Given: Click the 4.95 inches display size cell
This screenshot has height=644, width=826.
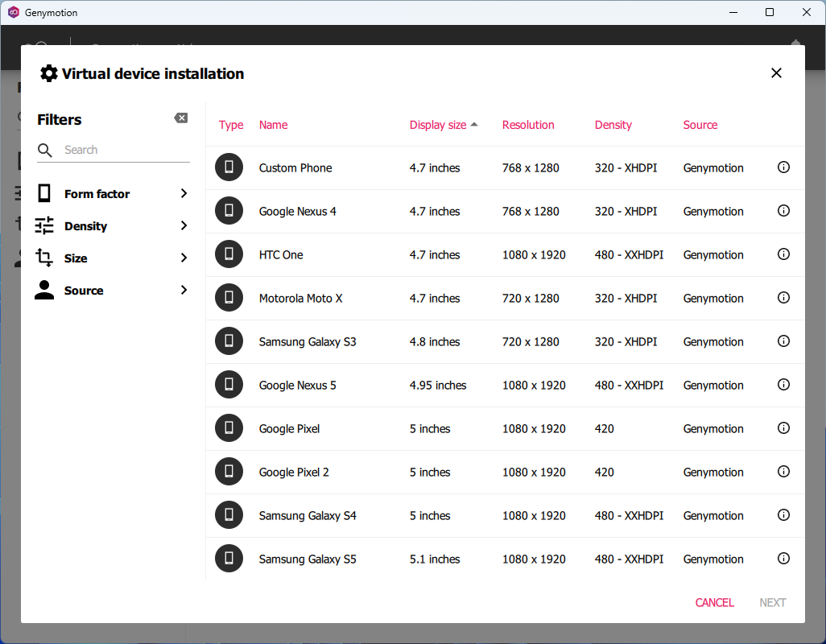Looking at the screenshot, I should click(438, 385).
